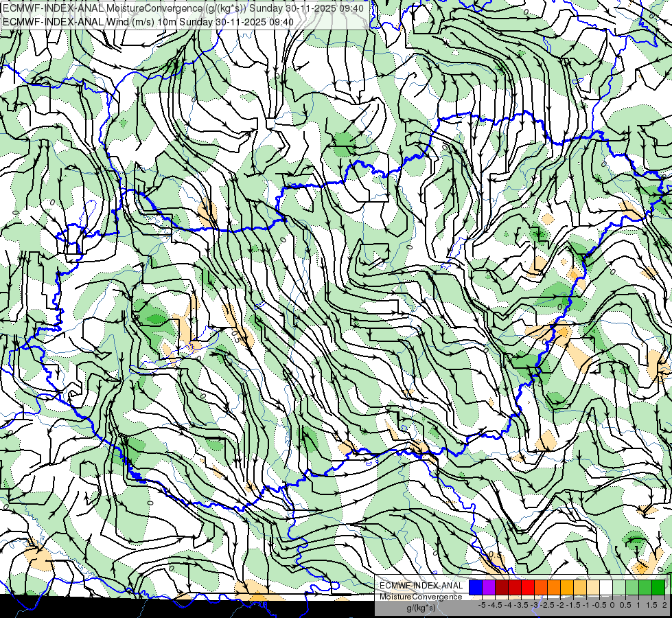Select the maroon swatch between -4.5 and -4
672x618 pixels.
pos(502,588)
